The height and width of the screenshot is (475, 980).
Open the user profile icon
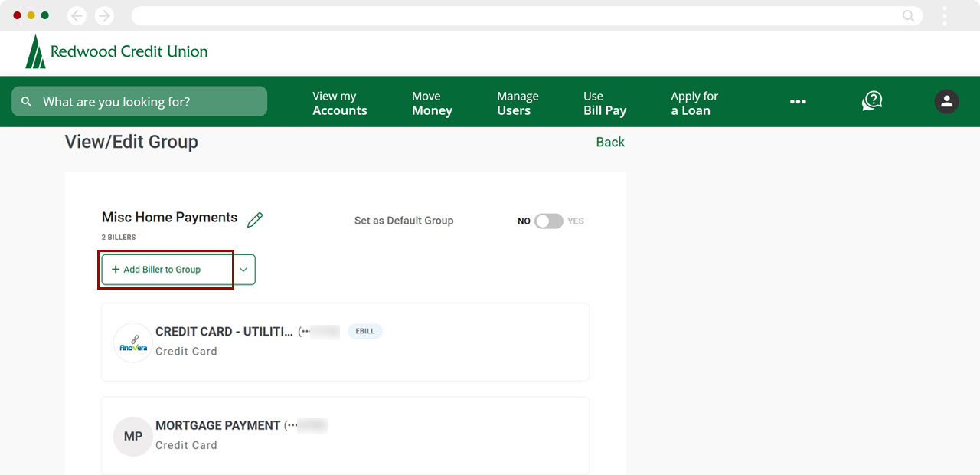coord(946,101)
